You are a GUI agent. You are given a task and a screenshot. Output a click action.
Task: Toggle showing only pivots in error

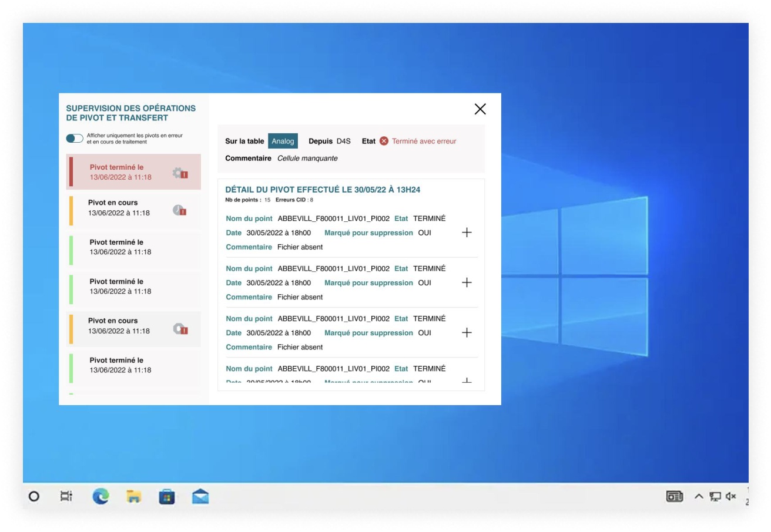pos(75,138)
